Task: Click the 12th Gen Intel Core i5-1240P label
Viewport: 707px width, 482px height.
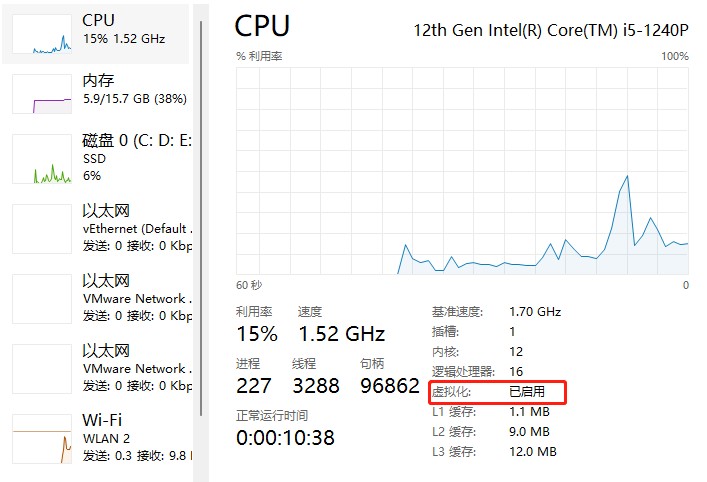Action: 551,30
